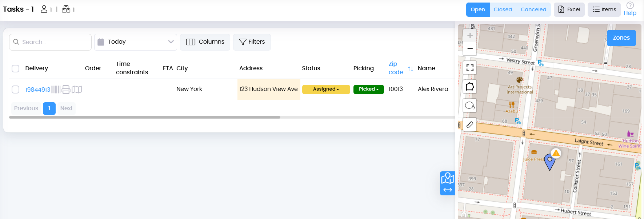Screen dimensions: 644x219
Task: Activate the ruler measure tool
Action: tap(470, 125)
